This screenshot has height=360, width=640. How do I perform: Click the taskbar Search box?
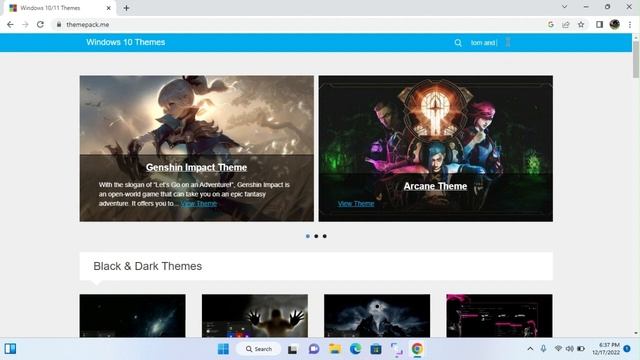tap(259, 349)
